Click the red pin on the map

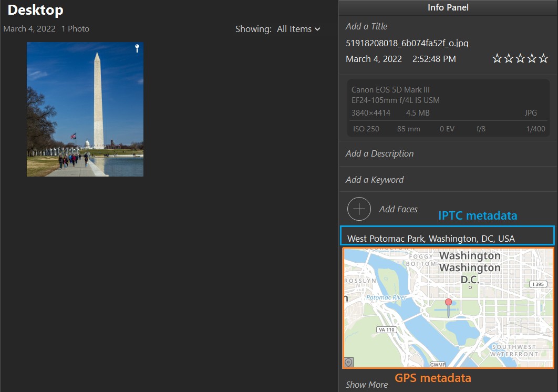coord(448,307)
